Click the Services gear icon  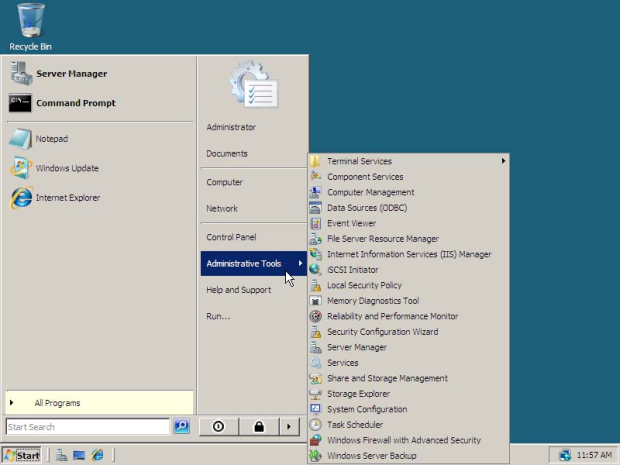tap(315, 363)
